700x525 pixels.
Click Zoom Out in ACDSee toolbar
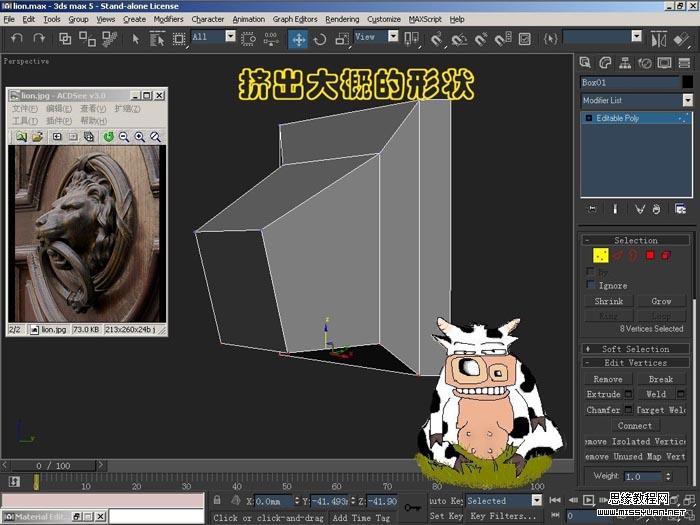coord(124,137)
